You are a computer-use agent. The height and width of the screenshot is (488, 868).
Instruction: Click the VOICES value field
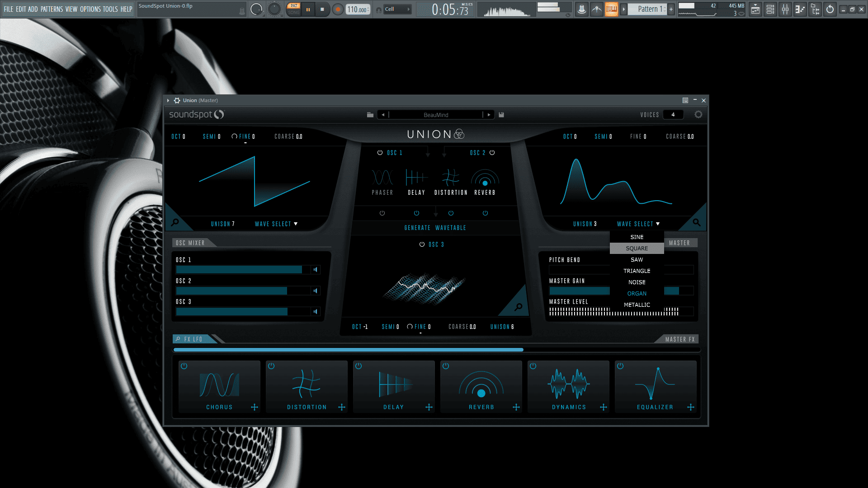pyautogui.click(x=673, y=115)
